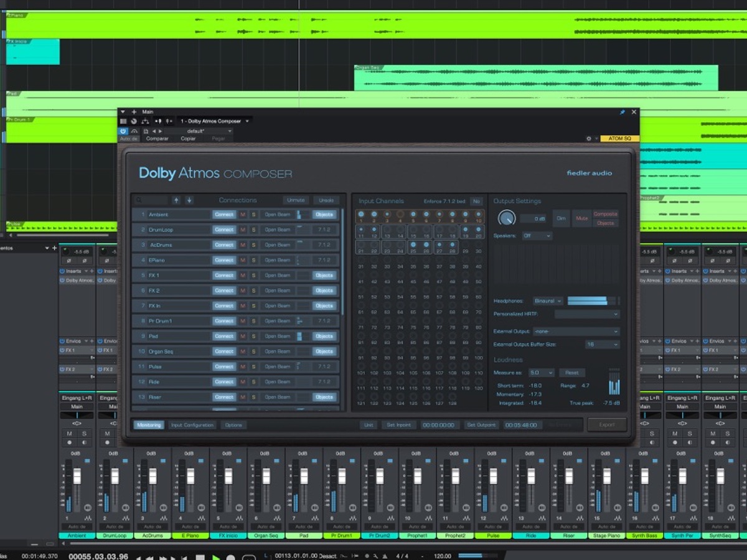747x560 pixels.
Task: Click the loudness Reset button
Action: (x=571, y=373)
